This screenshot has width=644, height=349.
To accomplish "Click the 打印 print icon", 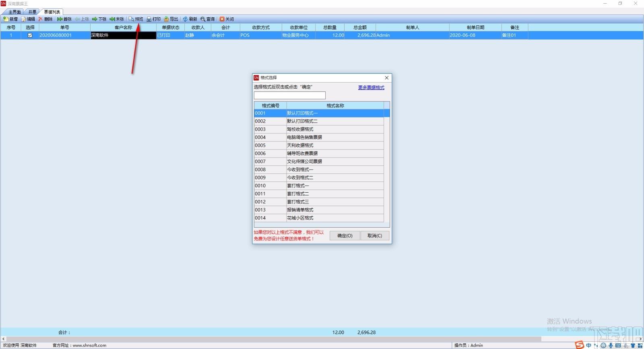I will (153, 19).
